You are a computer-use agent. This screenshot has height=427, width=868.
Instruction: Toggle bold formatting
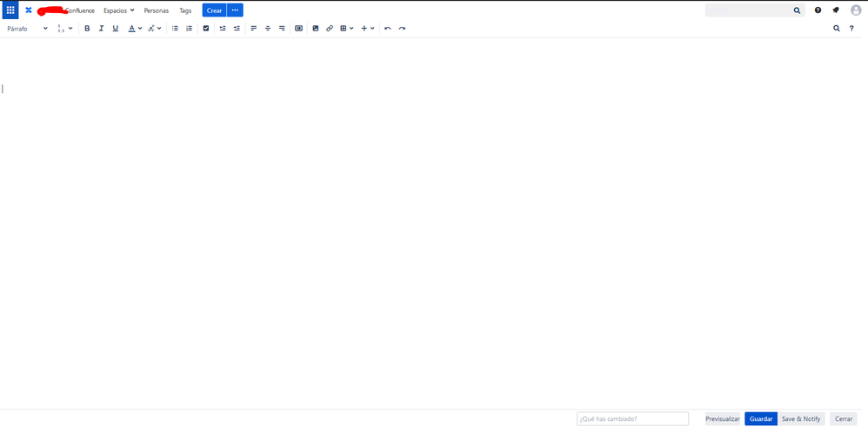pos(87,28)
